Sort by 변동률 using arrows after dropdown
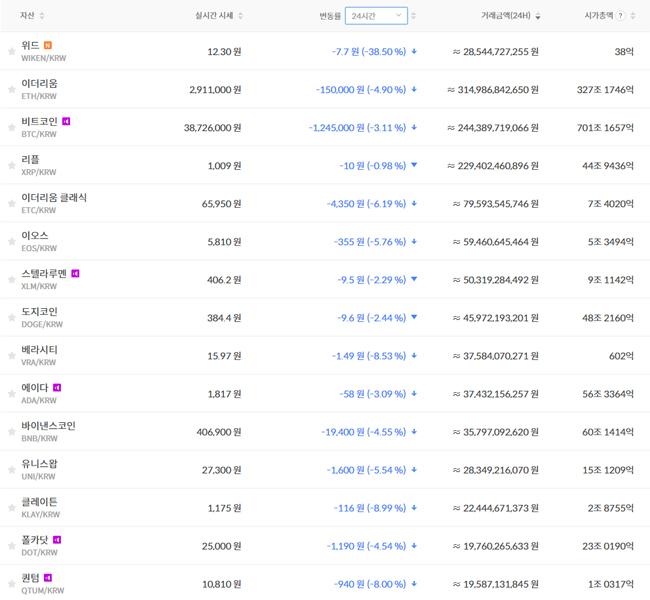Image resolution: width=650 pixels, height=600 pixels. [x=413, y=16]
